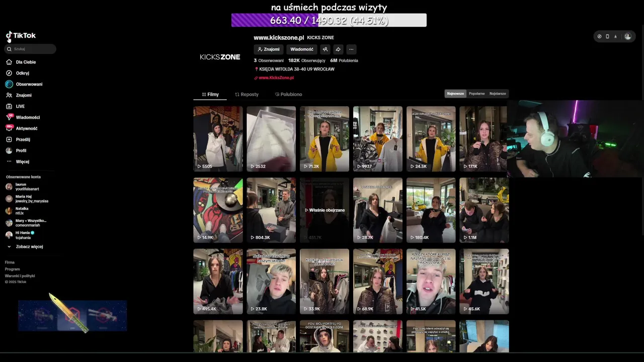The image size is (644, 362).
Task: Open the Odkryj compass icon
Action: [9, 73]
